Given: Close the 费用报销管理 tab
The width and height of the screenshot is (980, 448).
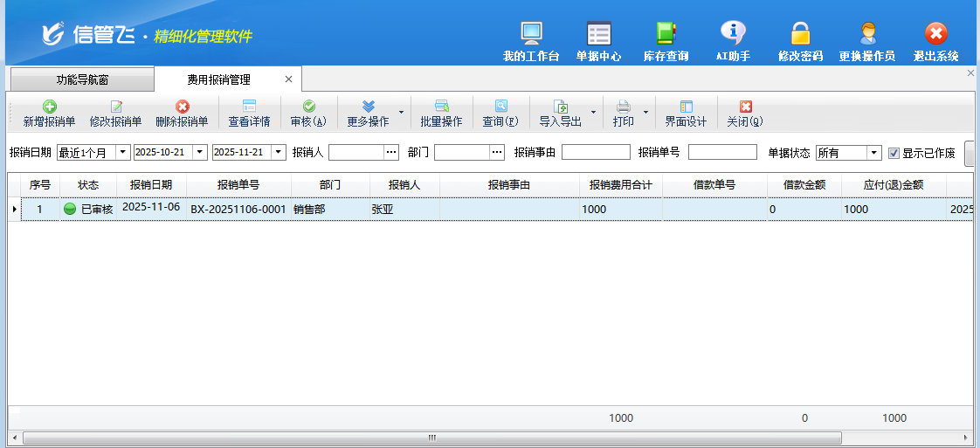Looking at the screenshot, I should [x=289, y=79].
